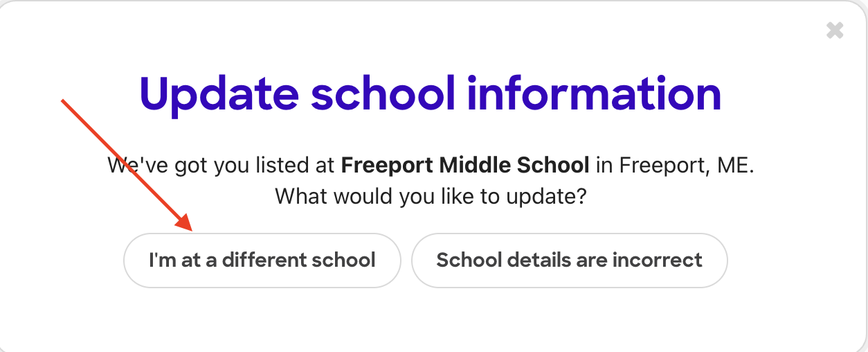Viewport: 868px width, 352px height.
Task: Choose "I'm at a different school"
Action: pyautogui.click(x=262, y=261)
